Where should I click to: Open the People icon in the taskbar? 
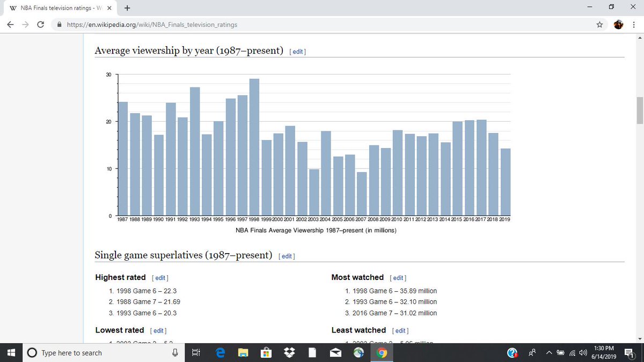click(x=532, y=353)
